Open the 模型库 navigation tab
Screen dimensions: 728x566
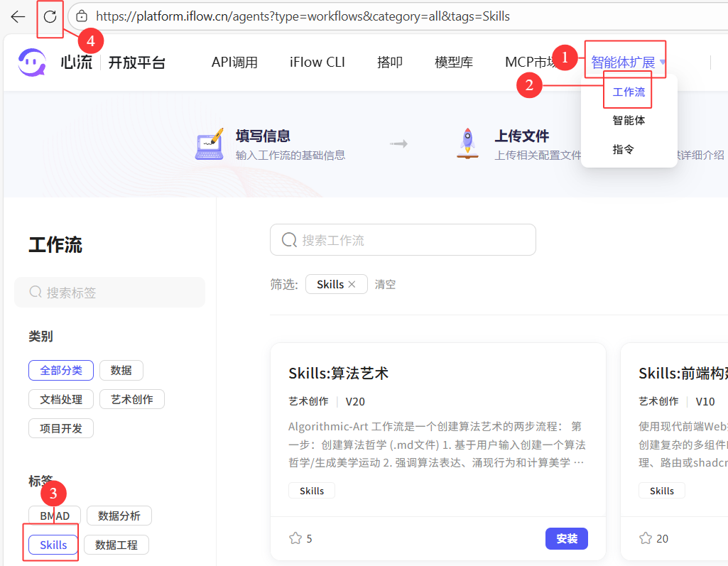tap(453, 62)
